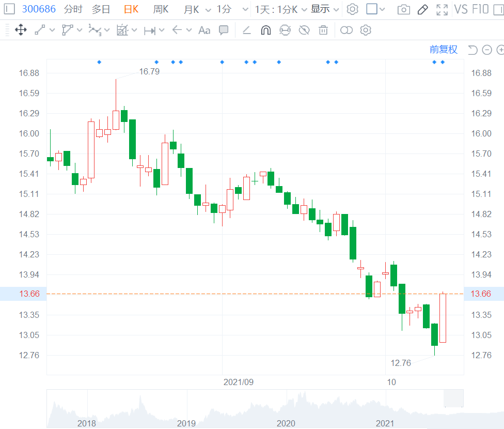Screen dimensions: 504x429
Task: Click first blue diamond event marker
Action: coord(99,62)
